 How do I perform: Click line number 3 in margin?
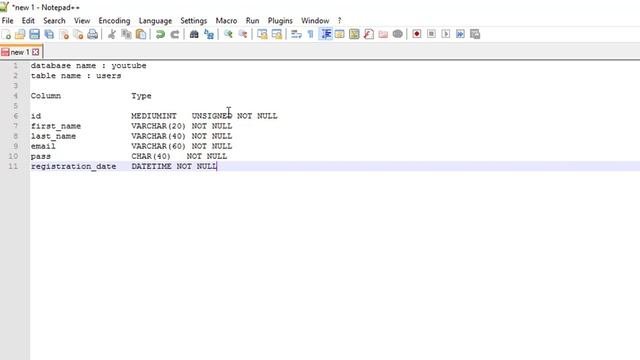click(x=16, y=86)
